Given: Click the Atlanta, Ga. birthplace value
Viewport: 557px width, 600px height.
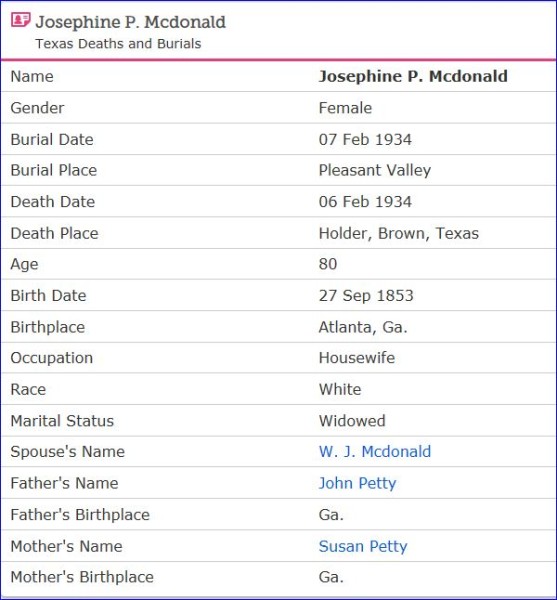Looking at the screenshot, I should click(x=363, y=328).
